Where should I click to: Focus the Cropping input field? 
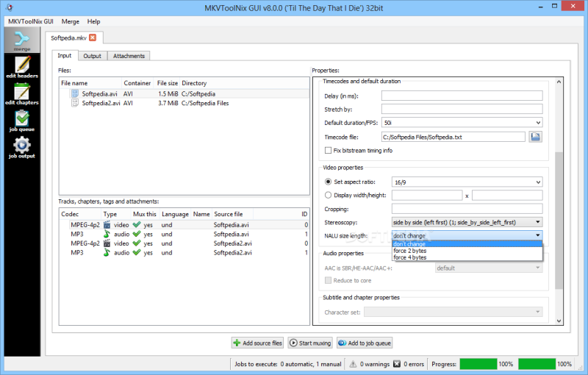(x=467, y=209)
